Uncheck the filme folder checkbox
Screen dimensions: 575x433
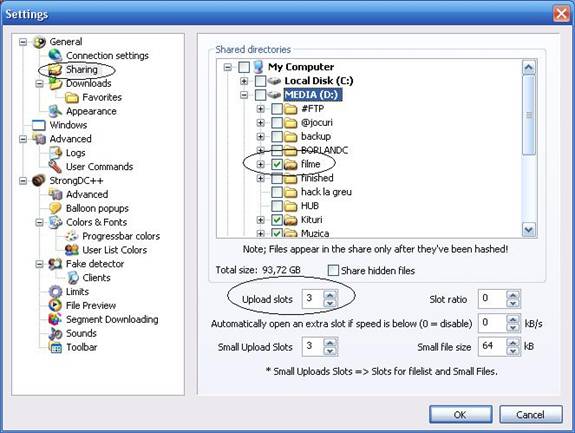(x=277, y=164)
